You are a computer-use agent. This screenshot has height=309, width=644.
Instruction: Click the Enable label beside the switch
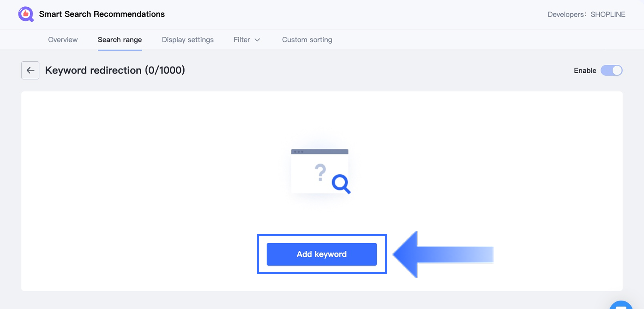pos(585,70)
